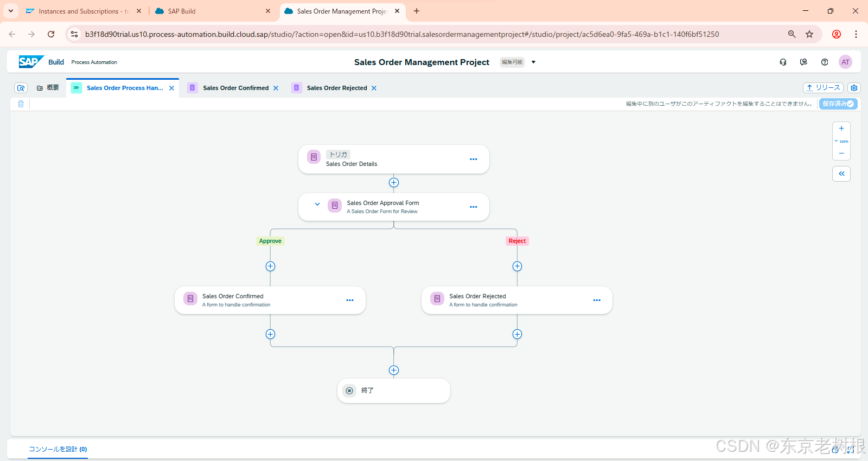Click Sales Order Management Project title
Viewport: 868px width, 461px height.
point(422,62)
